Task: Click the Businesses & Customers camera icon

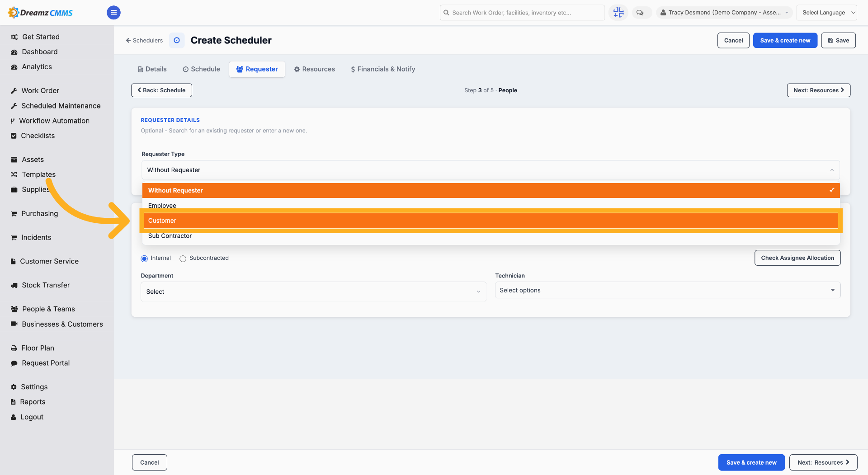Action: (14, 324)
